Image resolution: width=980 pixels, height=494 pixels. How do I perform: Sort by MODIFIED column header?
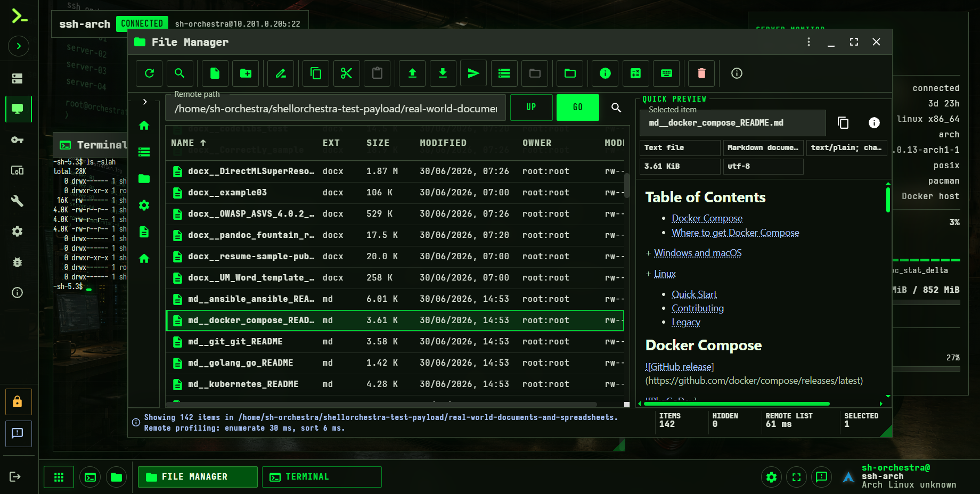[x=443, y=143]
